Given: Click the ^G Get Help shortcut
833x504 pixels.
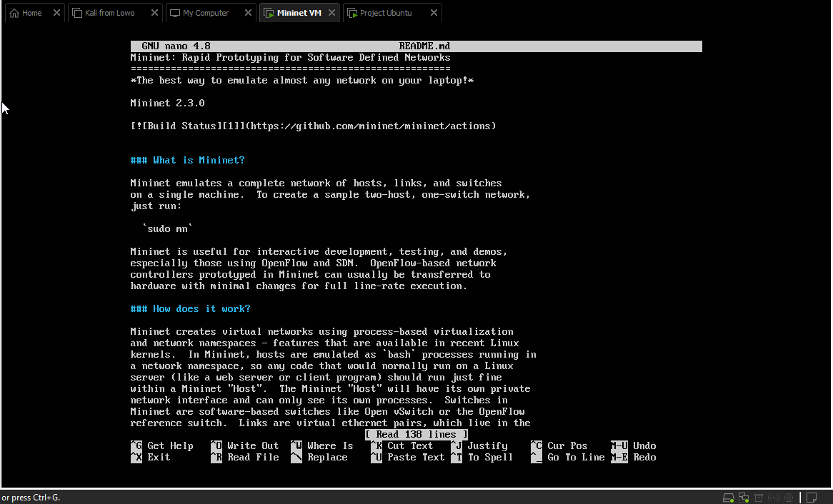Looking at the screenshot, I should 162,445.
